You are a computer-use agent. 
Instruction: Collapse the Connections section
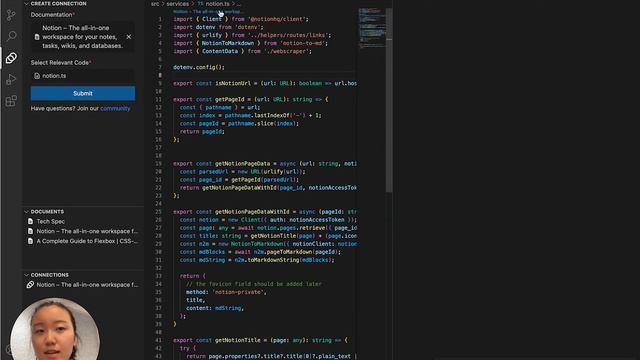27,275
